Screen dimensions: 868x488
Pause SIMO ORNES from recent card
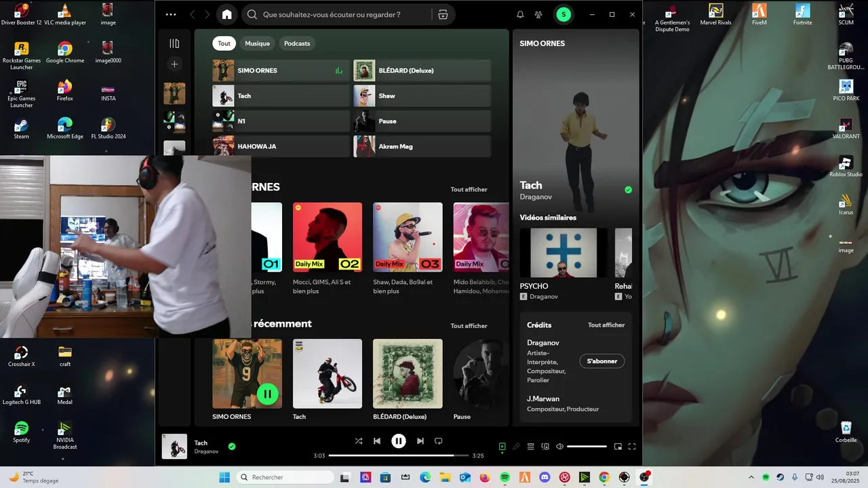pyautogui.click(x=267, y=394)
